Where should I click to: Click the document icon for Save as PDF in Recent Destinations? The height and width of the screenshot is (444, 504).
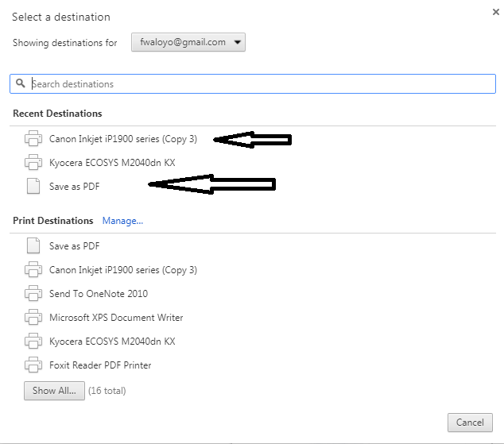[x=33, y=186]
